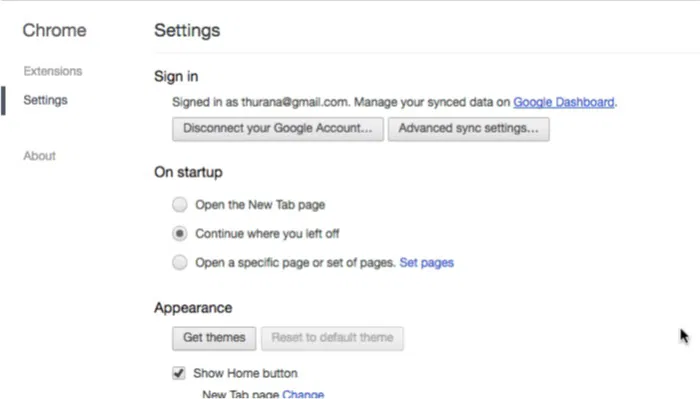The height and width of the screenshot is (399, 700).
Task: Open Advanced sync settings
Action: [x=468, y=129]
